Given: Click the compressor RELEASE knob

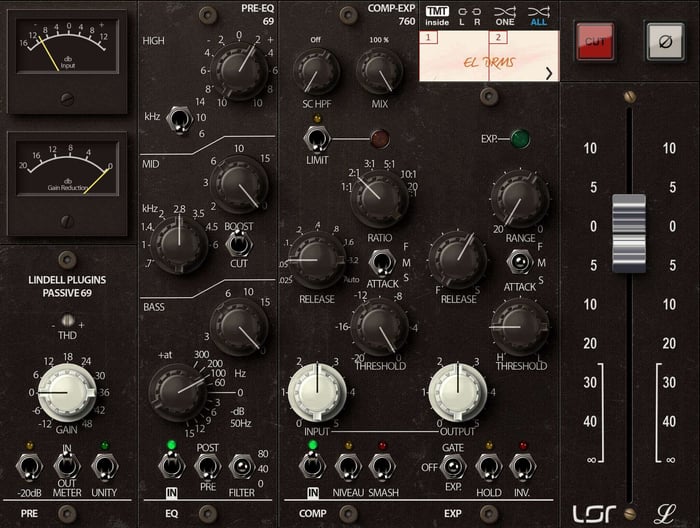Looking at the screenshot, I should [317, 260].
